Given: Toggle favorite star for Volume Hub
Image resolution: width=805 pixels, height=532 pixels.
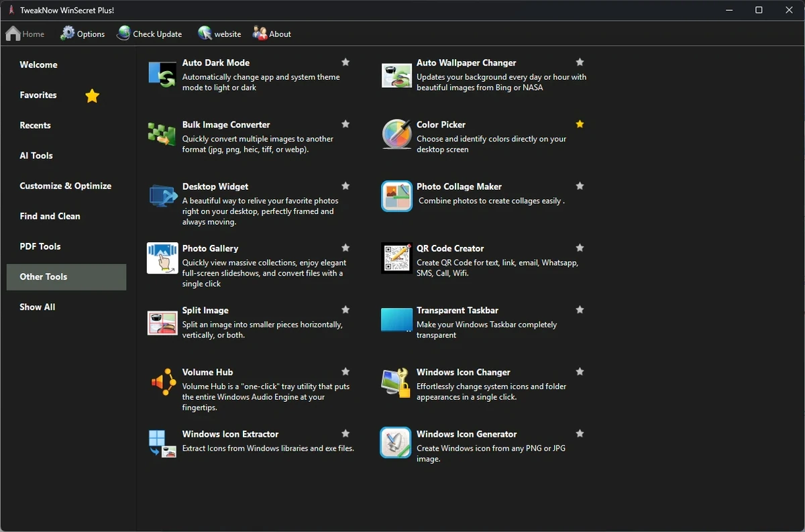Looking at the screenshot, I should [345, 372].
